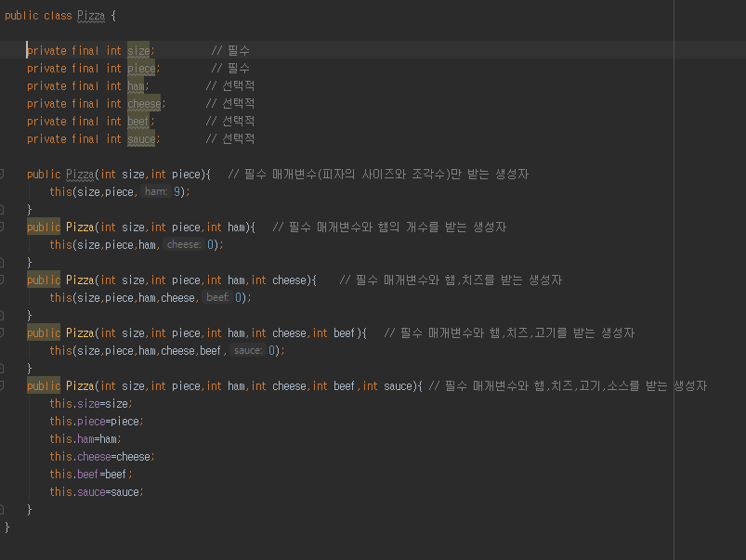746x560 pixels.
Task: Collapse the fold marker beside the Pizza constructor ending in int beef
Action: click(x=2, y=332)
